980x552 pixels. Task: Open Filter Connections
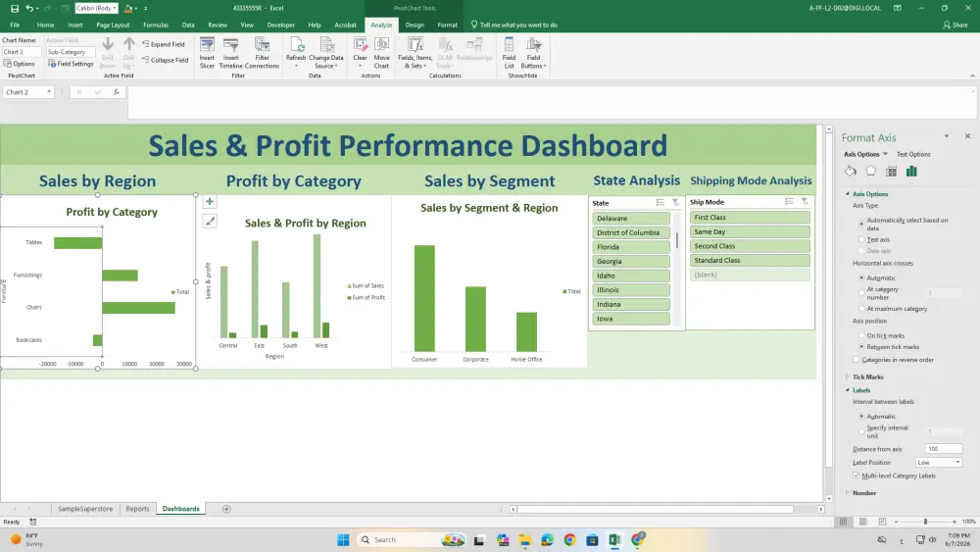(262, 53)
